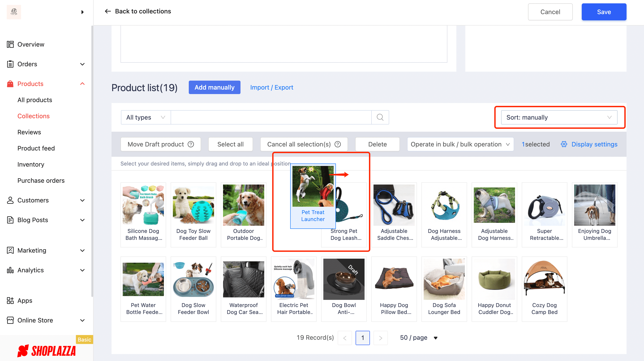Viewport: 644px width, 361px height.
Task: Select Cozy Dog Camp Bed
Action: tap(544, 289)
